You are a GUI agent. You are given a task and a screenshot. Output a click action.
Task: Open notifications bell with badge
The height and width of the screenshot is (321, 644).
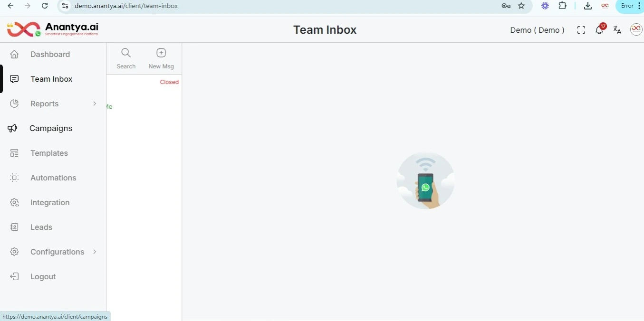(x=600, y=29)
